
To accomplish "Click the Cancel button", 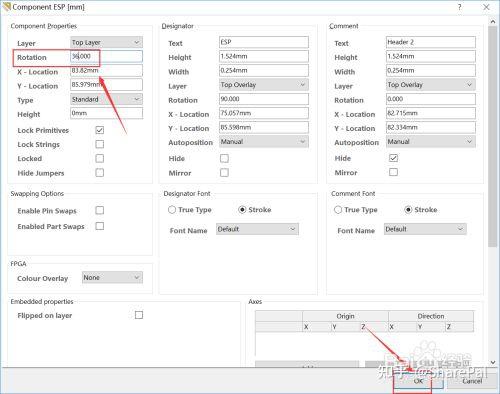I will point(472,381).
